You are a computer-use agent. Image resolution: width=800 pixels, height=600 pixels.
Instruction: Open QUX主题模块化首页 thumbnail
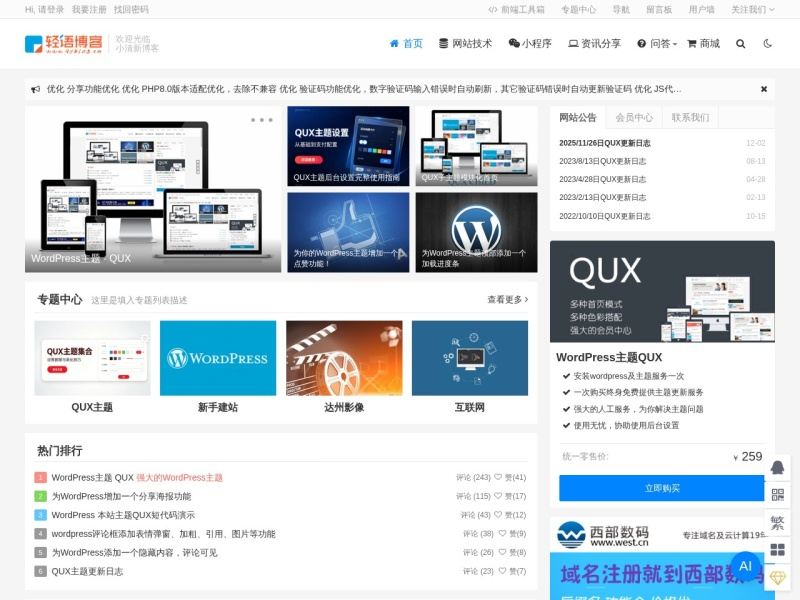point(476,146)
